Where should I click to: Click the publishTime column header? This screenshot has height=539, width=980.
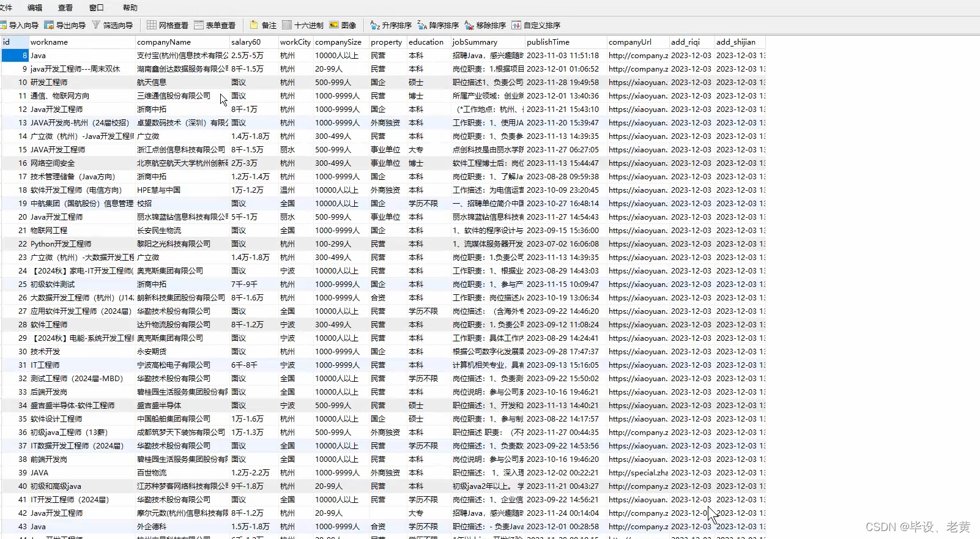point(566,42)
